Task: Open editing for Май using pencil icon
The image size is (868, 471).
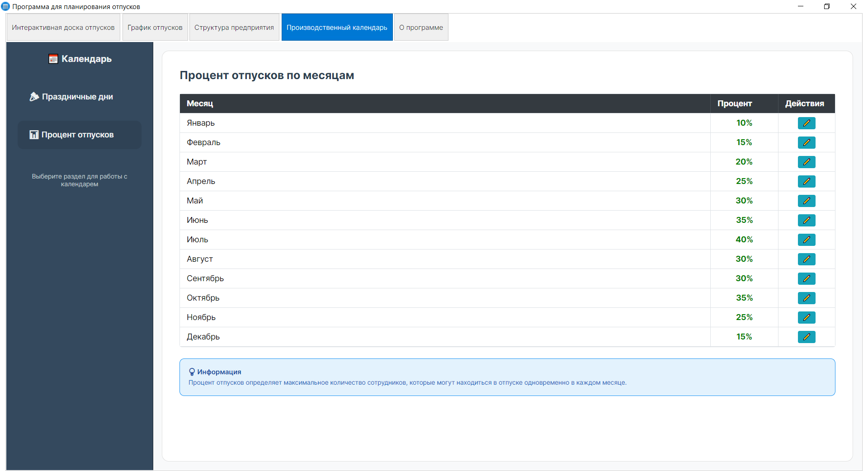Action: coord(806,201)
